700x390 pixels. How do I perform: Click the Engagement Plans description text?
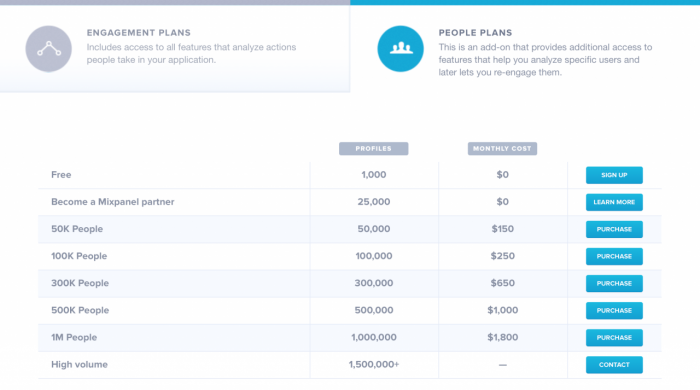[191, 54]
